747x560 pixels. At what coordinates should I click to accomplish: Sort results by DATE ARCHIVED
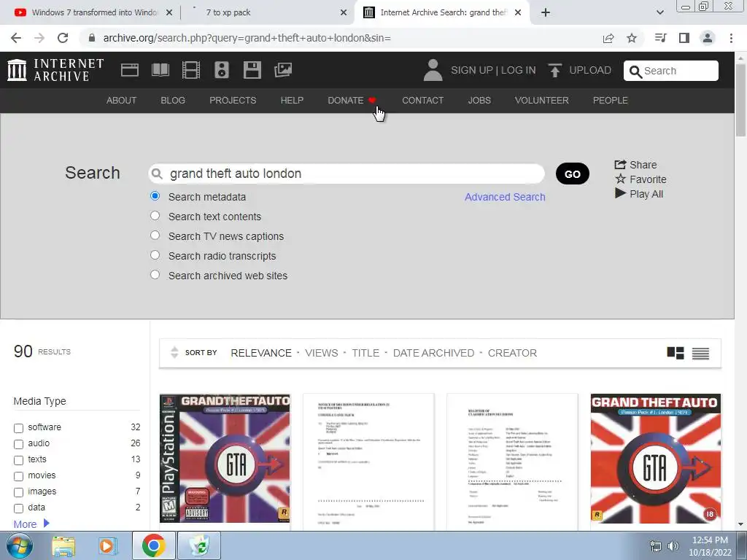(x=433, y=353)
